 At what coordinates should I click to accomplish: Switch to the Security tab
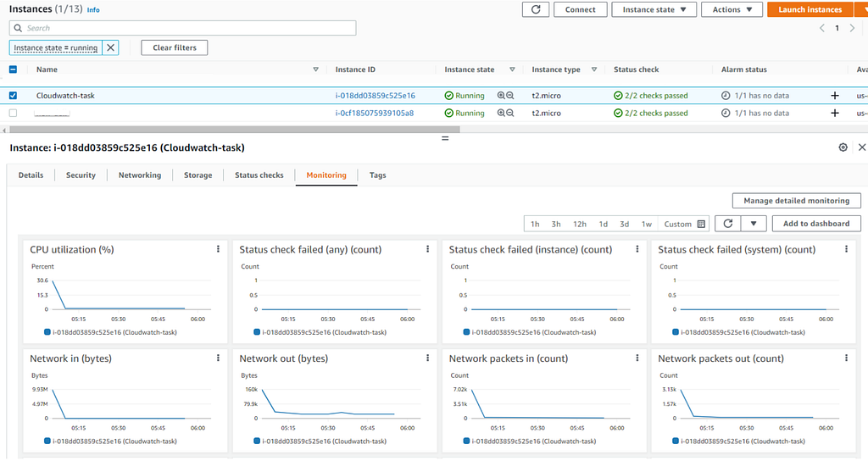click(x=81, y=175)
